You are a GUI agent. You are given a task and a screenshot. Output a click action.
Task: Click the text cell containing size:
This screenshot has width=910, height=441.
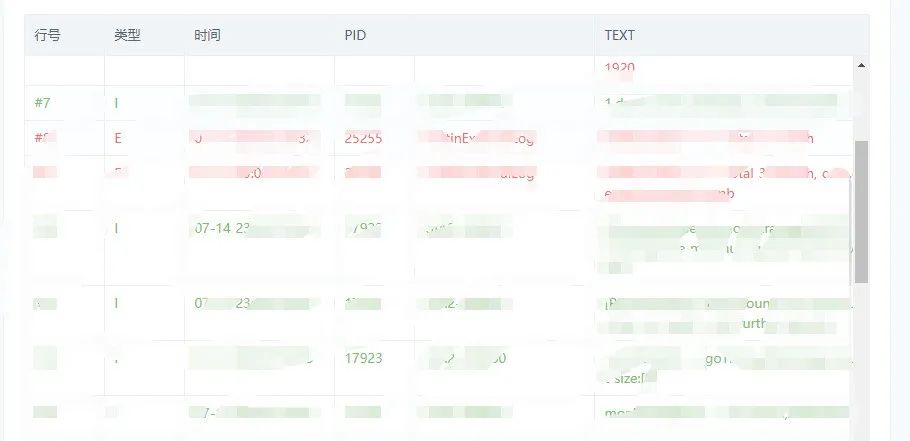pyautogui.click(x=725, y=368)
